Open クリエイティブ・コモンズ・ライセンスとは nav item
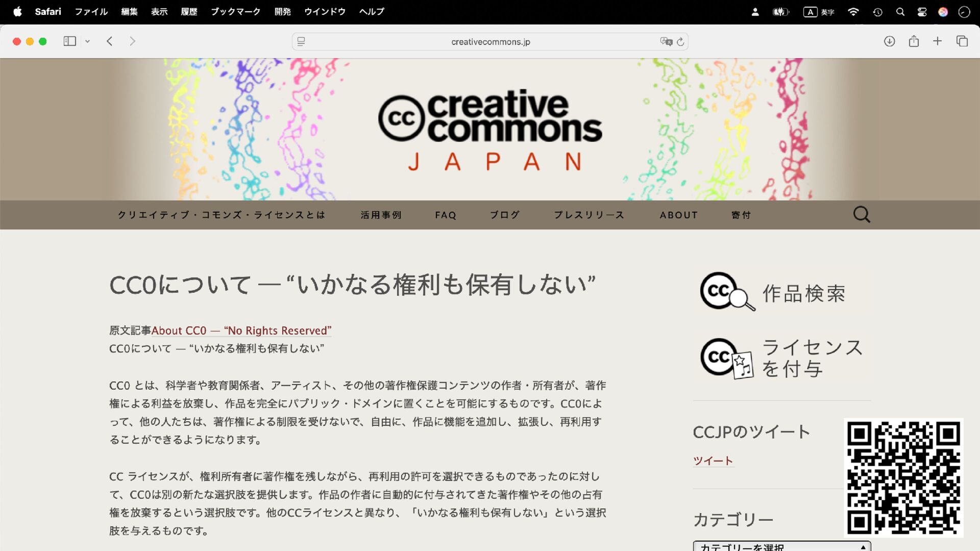Screen dimensions: 980x551 222,215
